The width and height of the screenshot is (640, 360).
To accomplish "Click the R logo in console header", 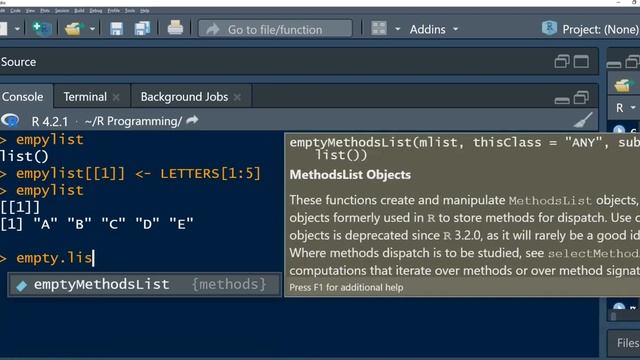I will (10, 120).
